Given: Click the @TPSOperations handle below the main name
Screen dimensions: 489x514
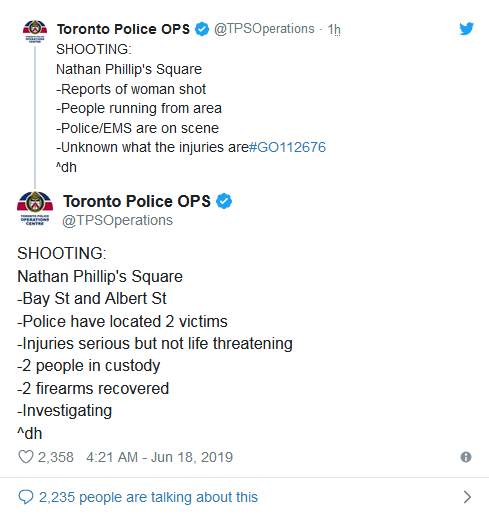Looking at the screenshot, I should click(x=118, y=220).
